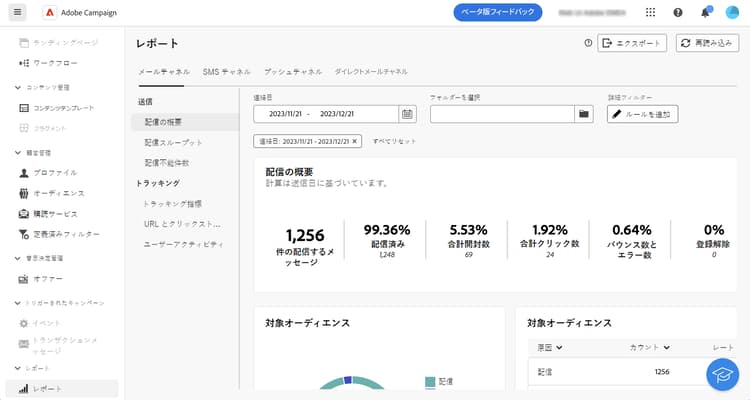Collapse the 意思決定管理 sidebar section
Image resolution: width=750 pixels, height=400 pixels.
pos(18,258)
